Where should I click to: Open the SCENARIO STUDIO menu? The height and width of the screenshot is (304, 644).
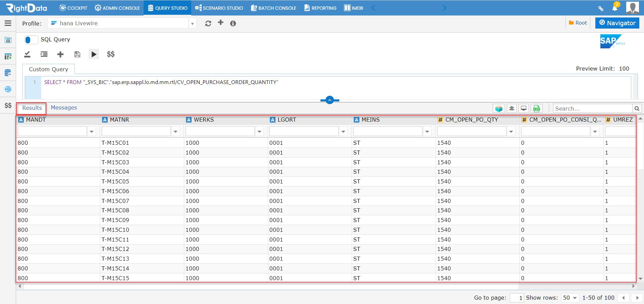219,8
